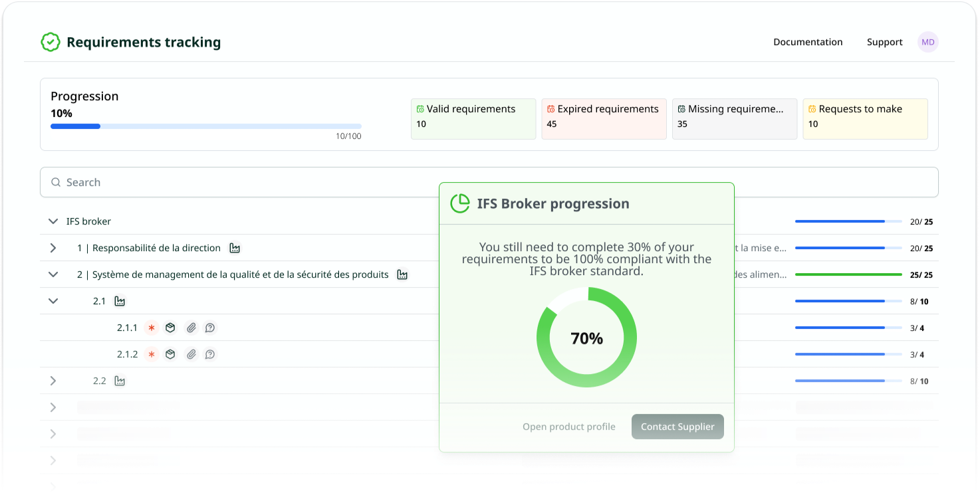The width and height of the screenshot is (980, 495).
Task: Click the green 25/25 progress bar
Action: click(848, 274)
